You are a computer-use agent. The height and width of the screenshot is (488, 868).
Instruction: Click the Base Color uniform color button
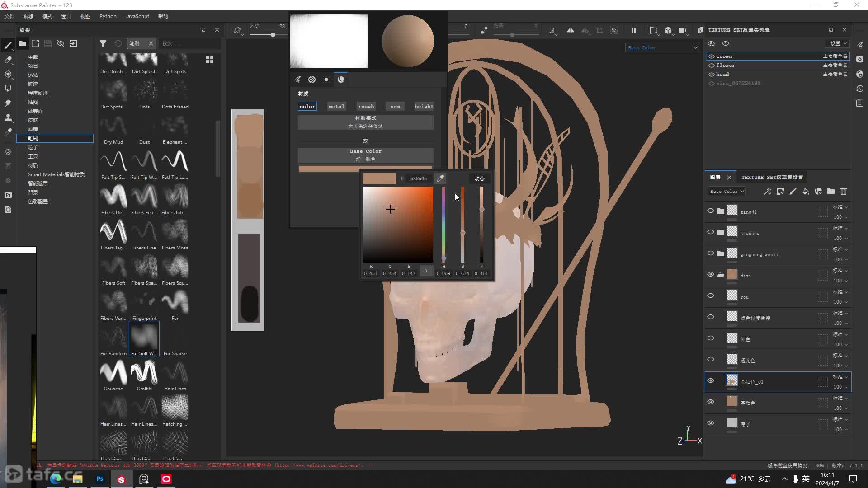pyautogui.click(x=365, y=155)
